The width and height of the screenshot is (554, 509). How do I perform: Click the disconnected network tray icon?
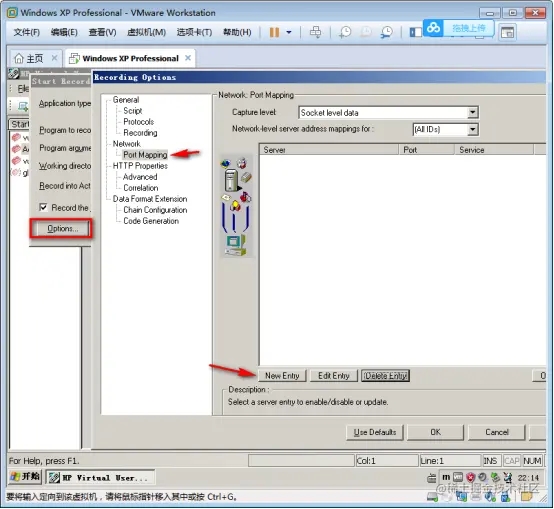[x=508, y=477]
